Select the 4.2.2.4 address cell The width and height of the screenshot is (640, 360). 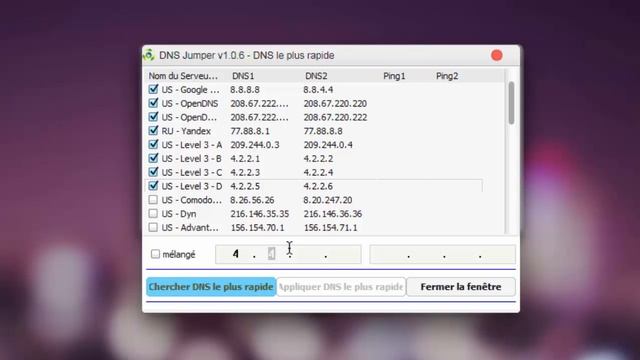pos(318,172)
